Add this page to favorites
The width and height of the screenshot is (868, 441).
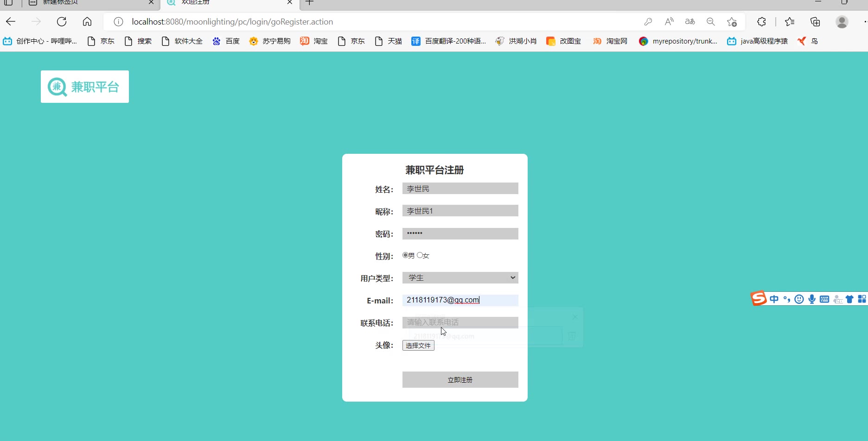732,22
